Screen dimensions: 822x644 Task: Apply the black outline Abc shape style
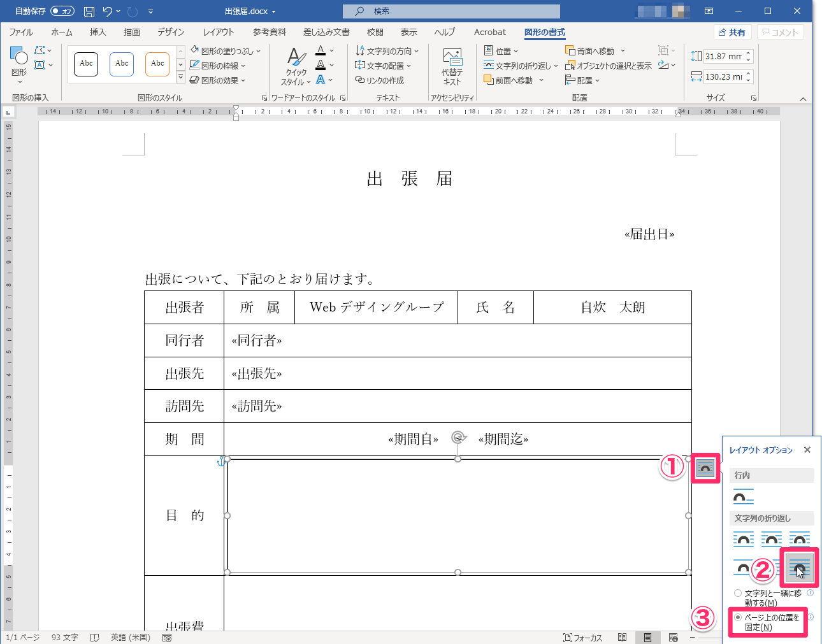click(x=86, y=64)
